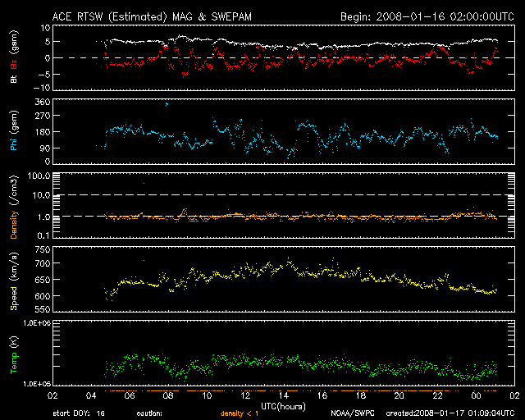The image size is (525, 420).
Task: Select the "06" hour label on the UTC axis
Action: pyautogui.click(x=130, y=395)
